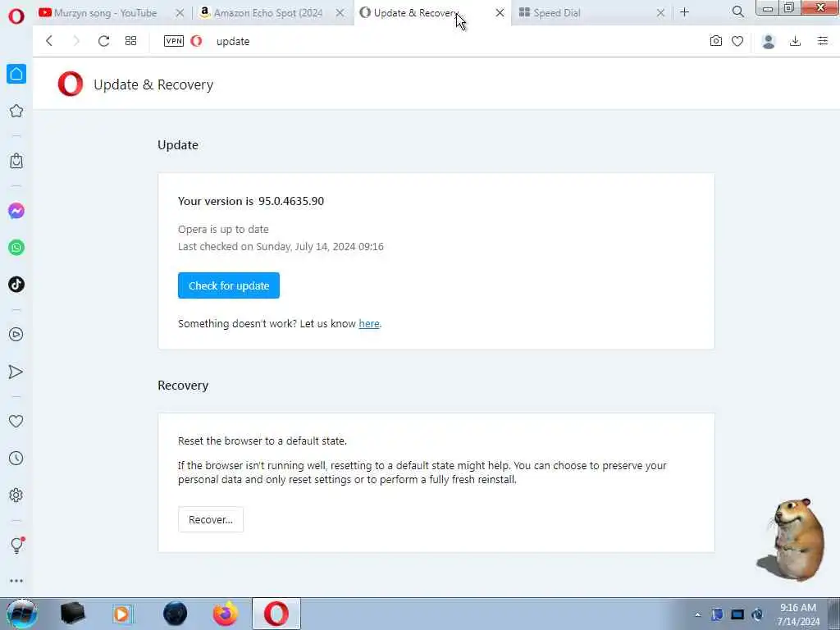
Task: Open the Windows Start button
Action: (21, 614)
